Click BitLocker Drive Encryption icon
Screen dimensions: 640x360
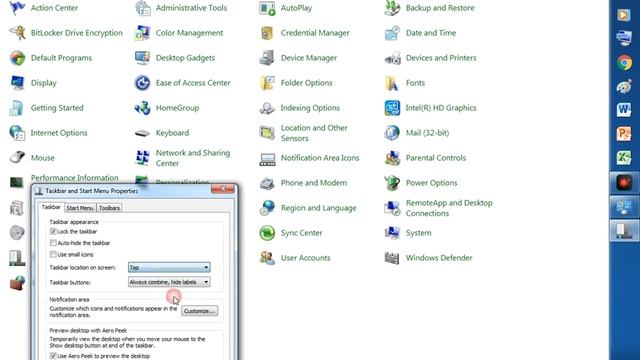[17, 33]
